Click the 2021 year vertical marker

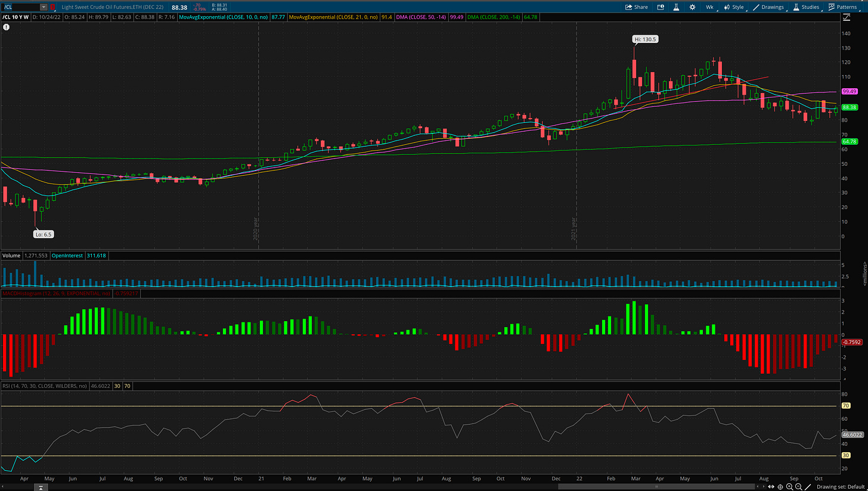[573, 228]
